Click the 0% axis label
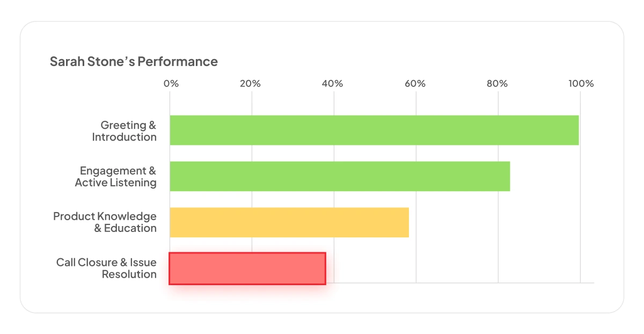The width and height of the screenshot is (644, 334). [x=171, y=84]
